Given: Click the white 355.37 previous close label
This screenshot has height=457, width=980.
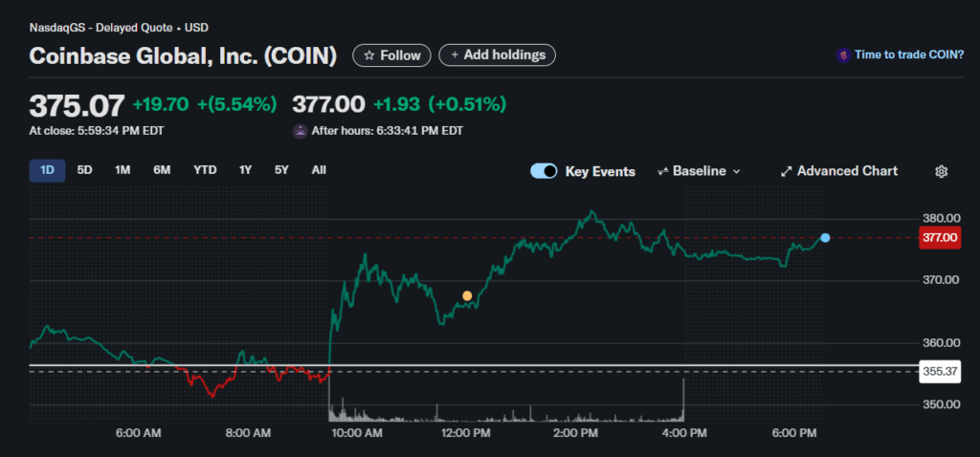Looking at the screenshot, I should pos(940,372).
